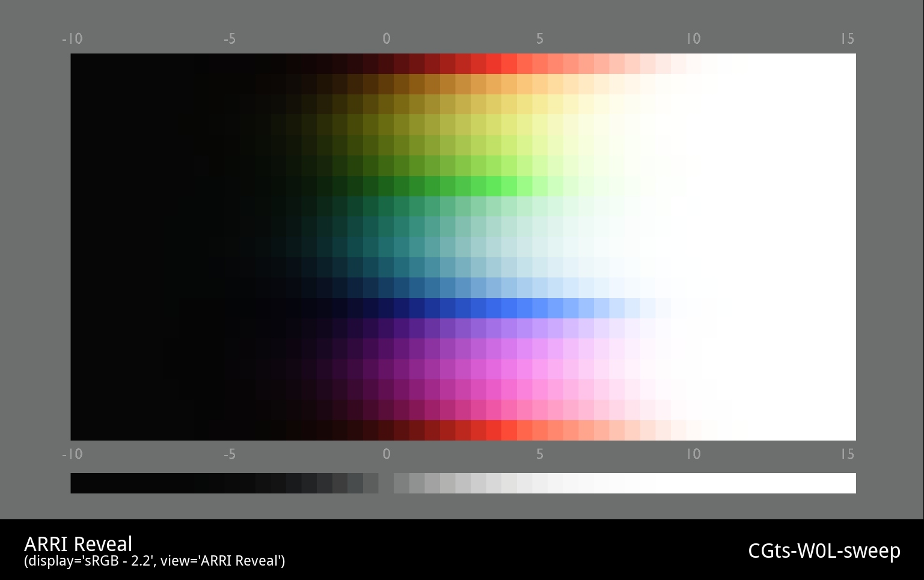The height and width of the screenshot is (580, 924).
Task: Click the bottom axis label '0'
Action: [387, 454]
